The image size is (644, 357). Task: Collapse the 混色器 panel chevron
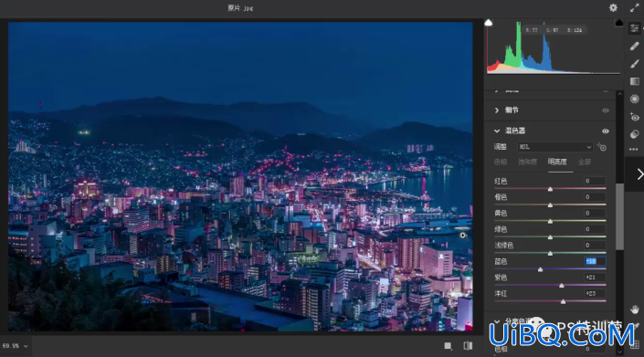pos(497,131)
